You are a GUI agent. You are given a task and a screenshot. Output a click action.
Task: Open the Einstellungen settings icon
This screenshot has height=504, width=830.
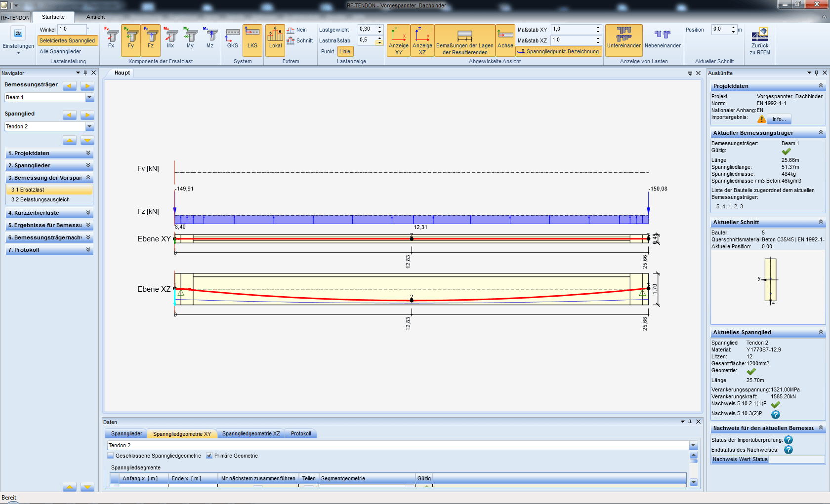coord(18,34)
